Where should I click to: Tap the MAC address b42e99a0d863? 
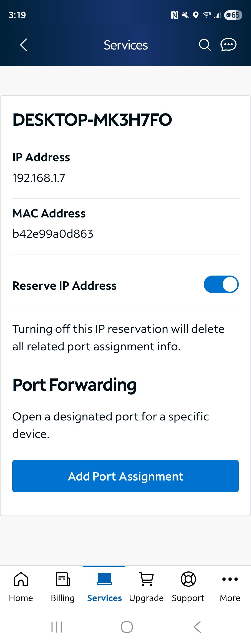click(x=53, y=234)
